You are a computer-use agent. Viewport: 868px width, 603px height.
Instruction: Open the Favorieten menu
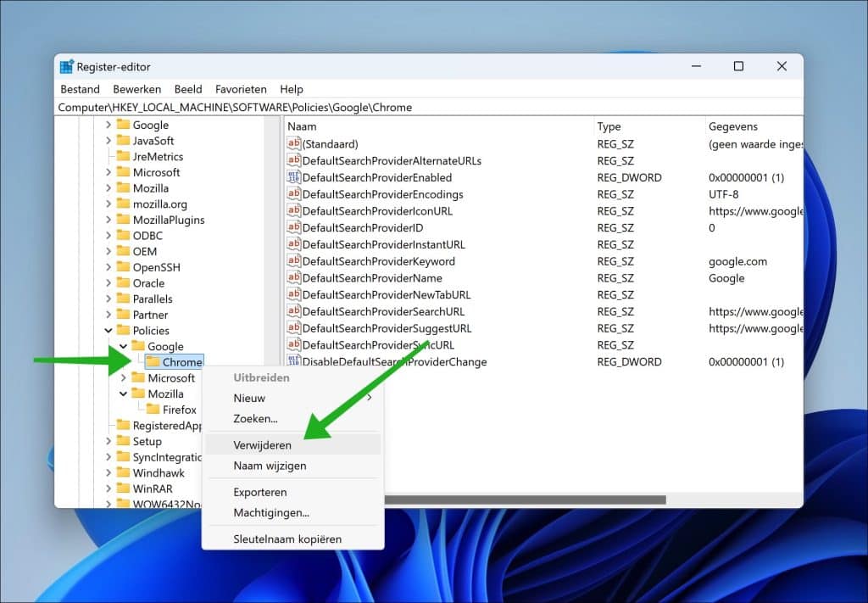point(241,89)
